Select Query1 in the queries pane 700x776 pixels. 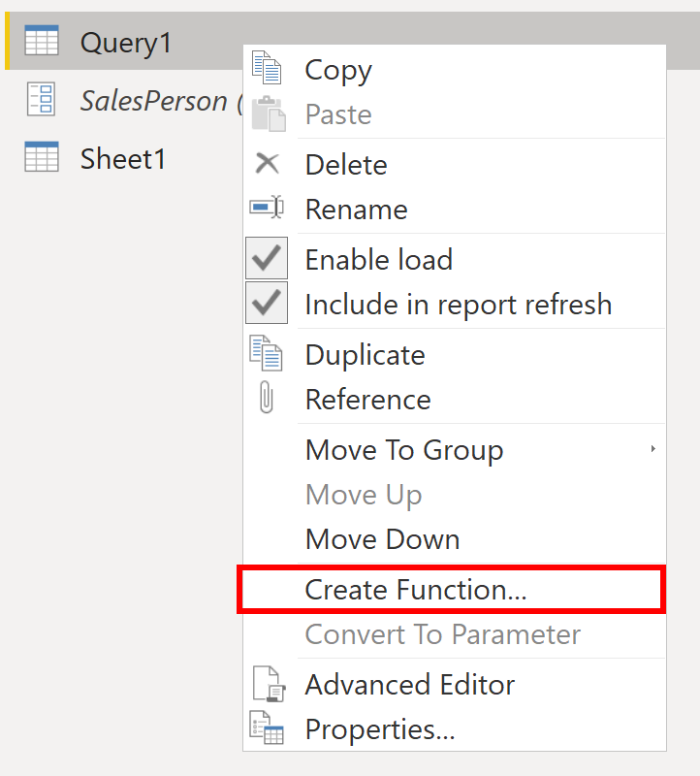point(126,41)
